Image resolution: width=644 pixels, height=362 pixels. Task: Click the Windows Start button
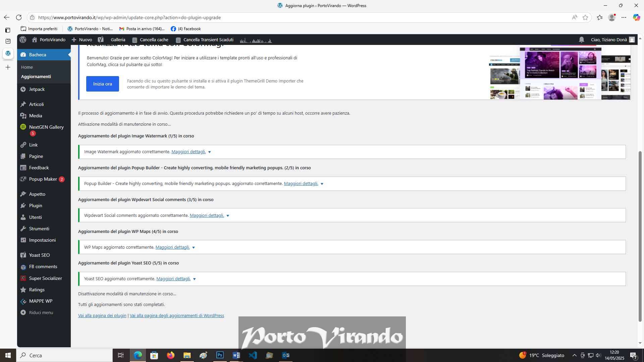pyautogui.click(x=8, y=355)
